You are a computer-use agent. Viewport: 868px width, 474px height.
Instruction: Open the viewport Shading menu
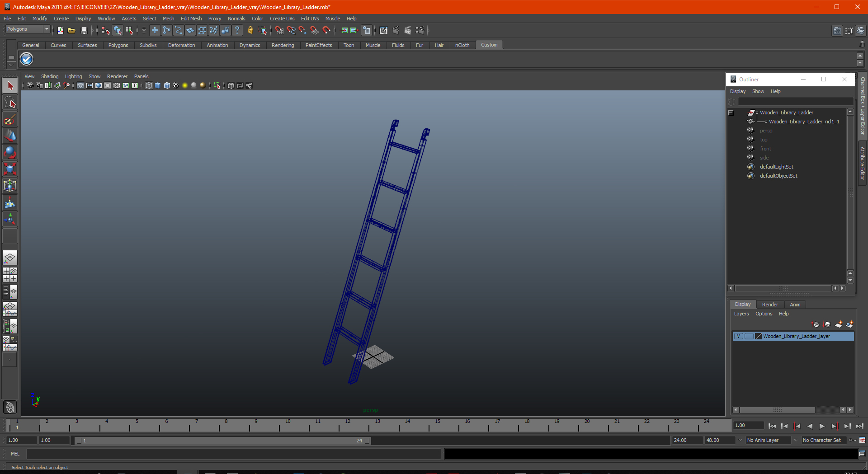pyautogui.click(x=50, y=76)
